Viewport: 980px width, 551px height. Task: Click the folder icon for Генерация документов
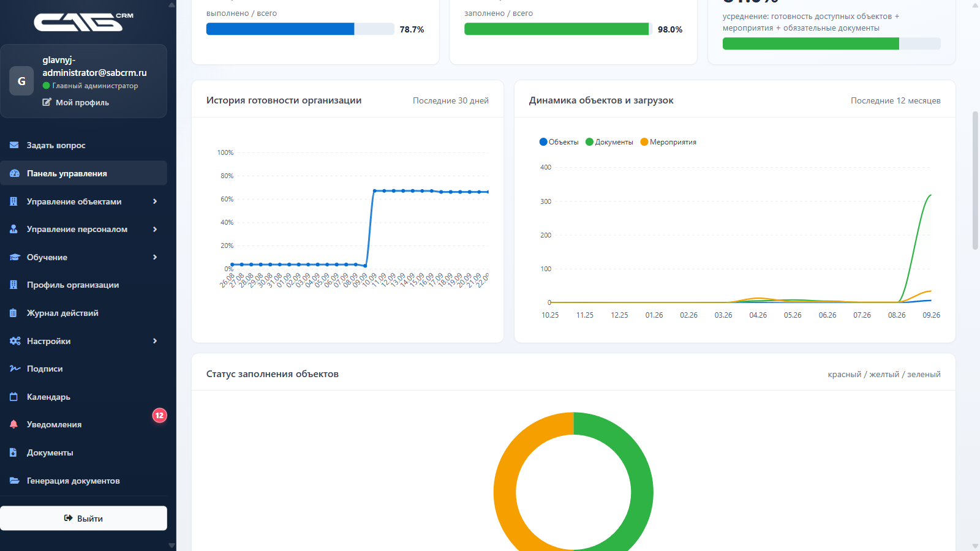[14, 481]
